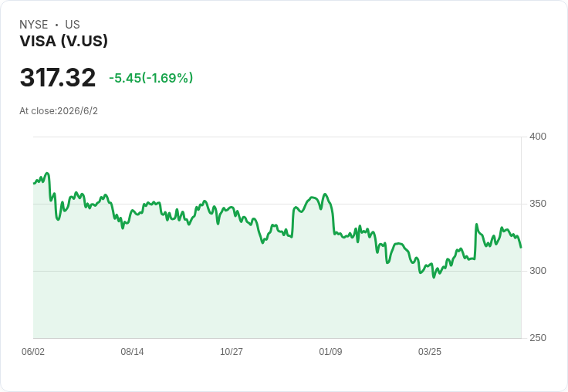Click the -5.45(-1.69%) change indicator
Image resolution: width=568 pixels, height=392 pixels.
pos(151,78)
